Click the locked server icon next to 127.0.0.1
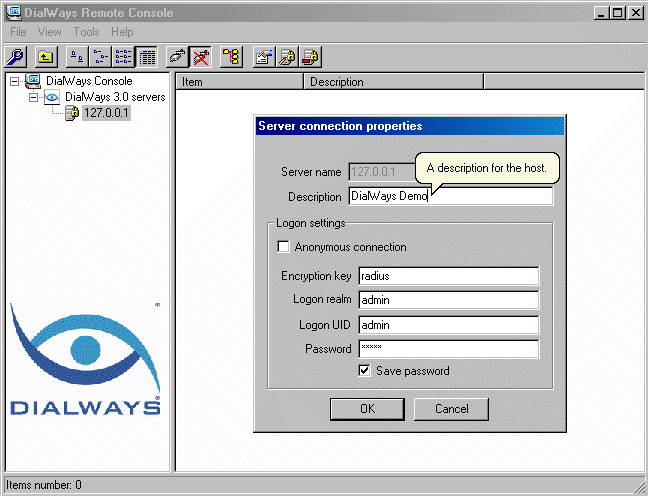This screenshot has height=496, width=648. tap(72, 113)
